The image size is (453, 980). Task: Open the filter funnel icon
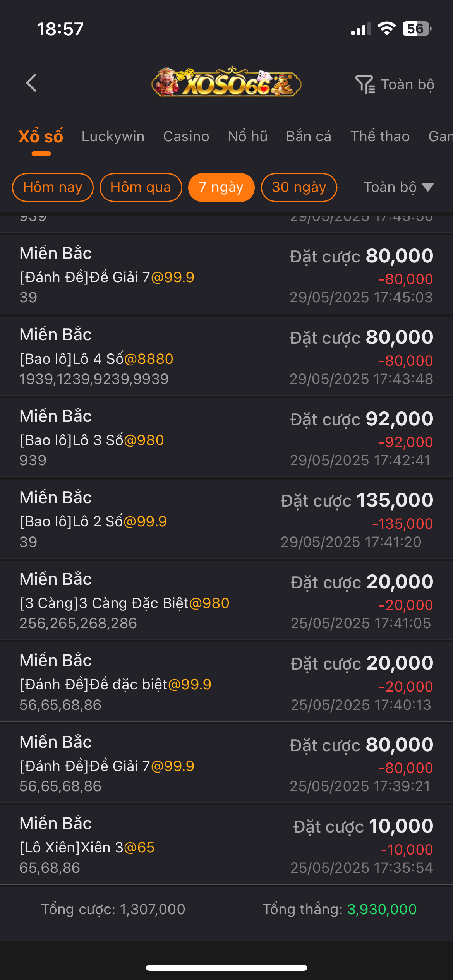point(364,84)
